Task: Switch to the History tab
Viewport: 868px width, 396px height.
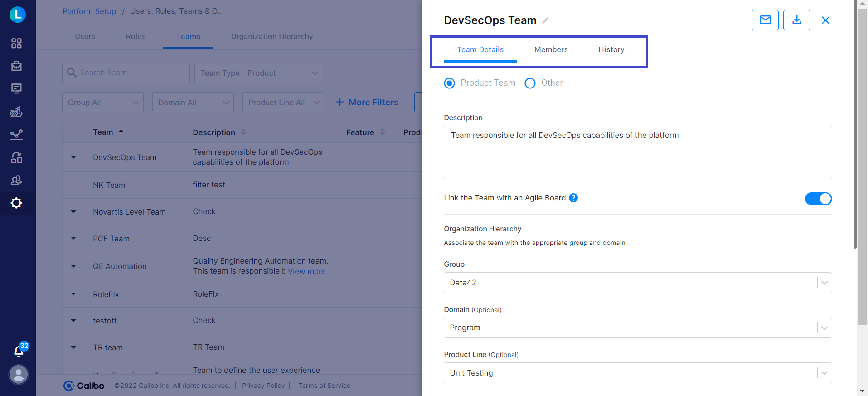Action: tap(611, 49)
